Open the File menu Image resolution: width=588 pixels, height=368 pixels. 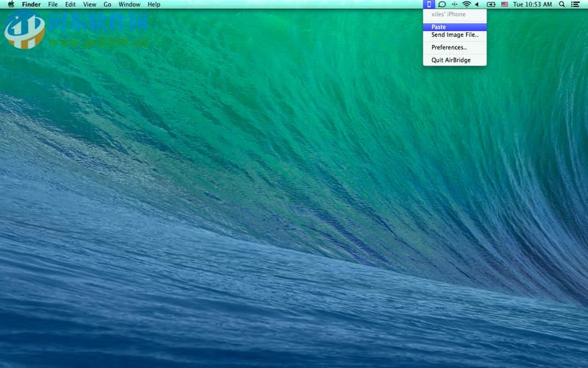(x=53, y=4)
